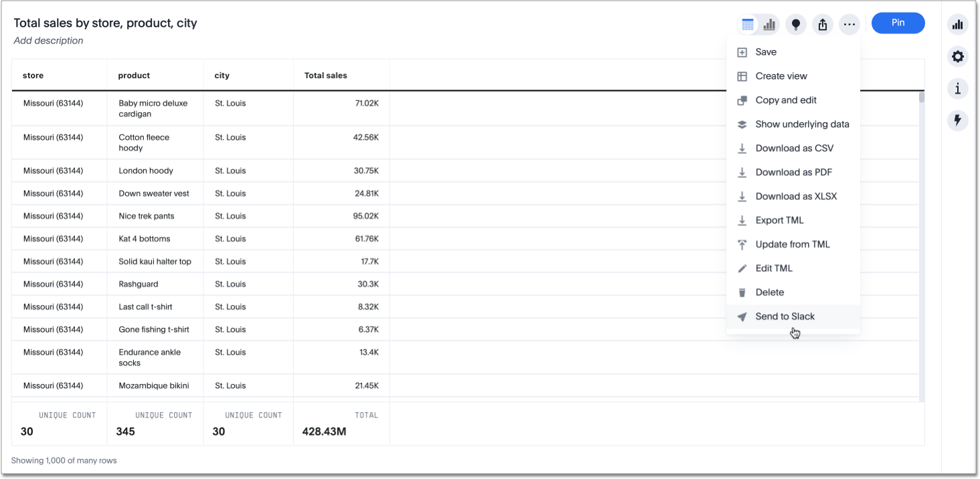980x479 pixels.
Task: Click the share icon
Action: [x=823, y=25]
